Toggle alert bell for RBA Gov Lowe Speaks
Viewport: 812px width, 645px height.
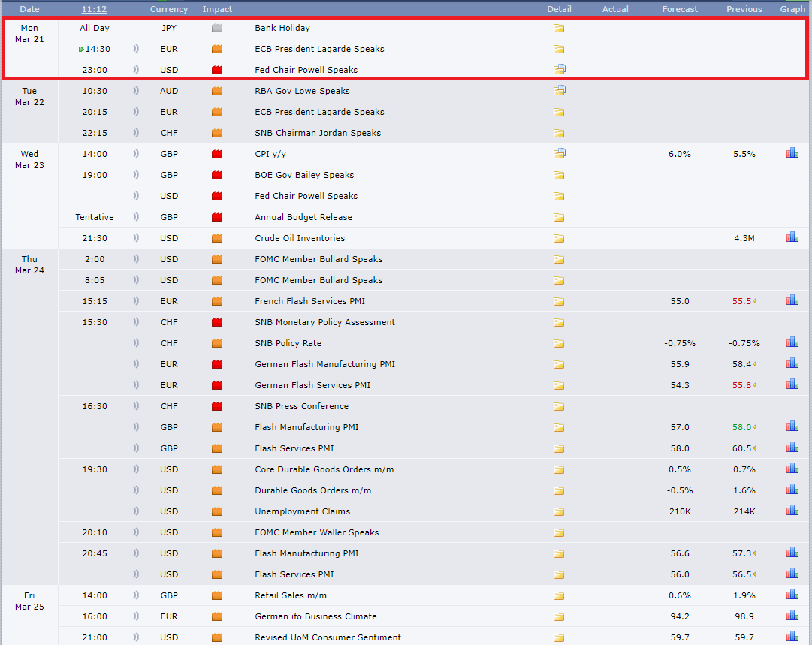(136, 91)
